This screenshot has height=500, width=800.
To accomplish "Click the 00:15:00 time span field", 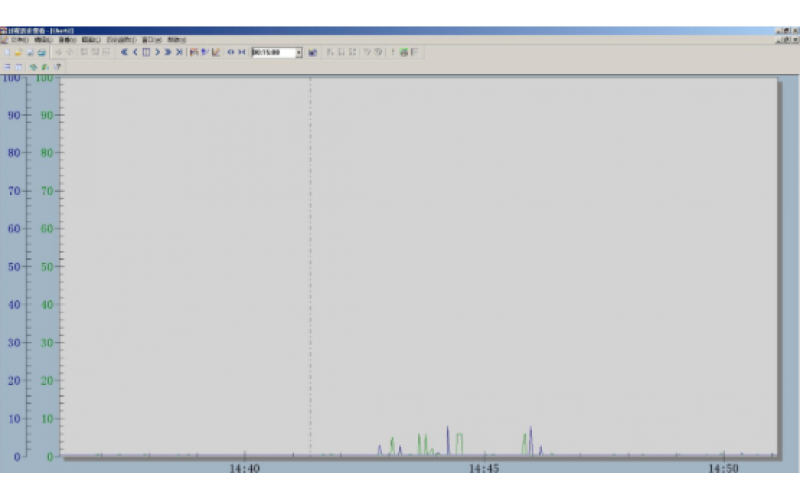I will tap(271, 52).
